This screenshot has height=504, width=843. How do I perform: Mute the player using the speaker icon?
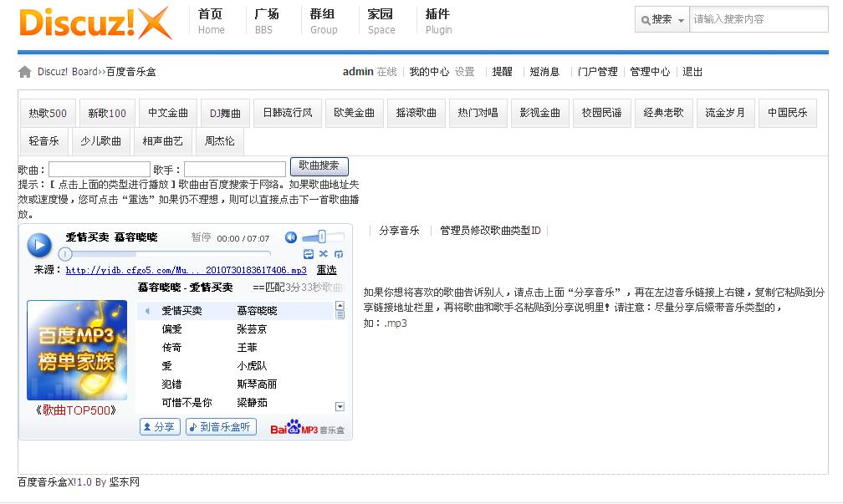click(x=291, y=237)
